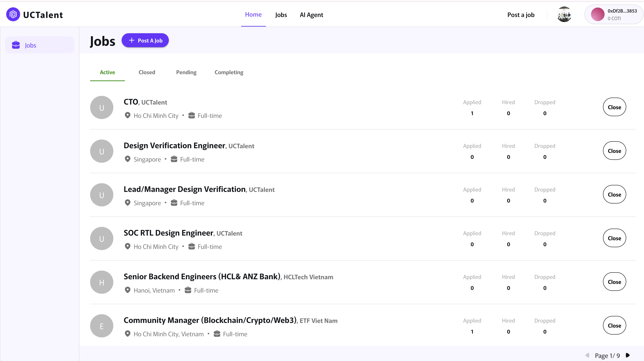Click the briefcase icon in sidebar Jobs
Viewport: 644px width, 361px height.
pos(16,45)
